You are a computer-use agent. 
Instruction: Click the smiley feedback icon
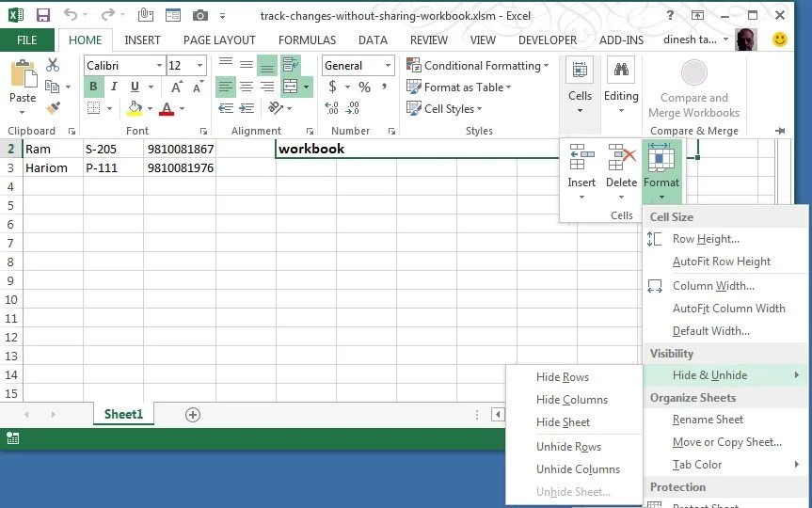[x=779, y=40]
